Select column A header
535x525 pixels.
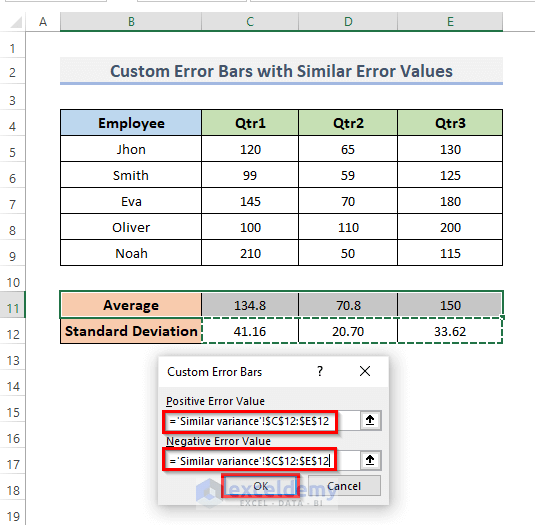(43, 22)
